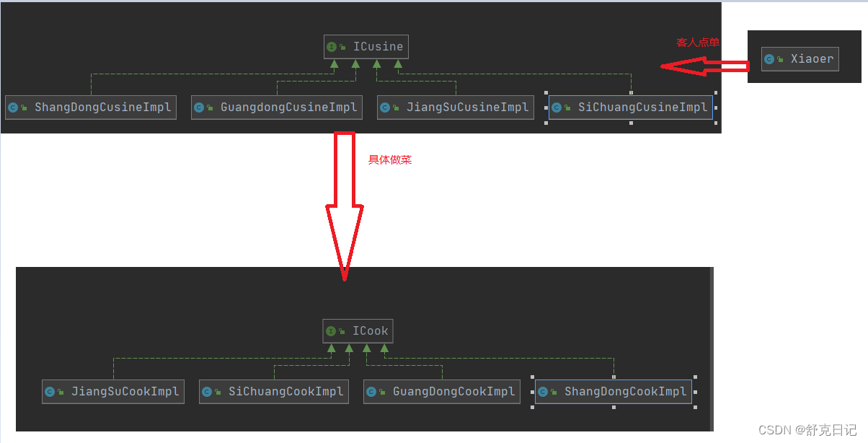Click the class icon beside GuangdongCusineImpl
The width and height of the screenshot is (868, 443).
point(199,108)
